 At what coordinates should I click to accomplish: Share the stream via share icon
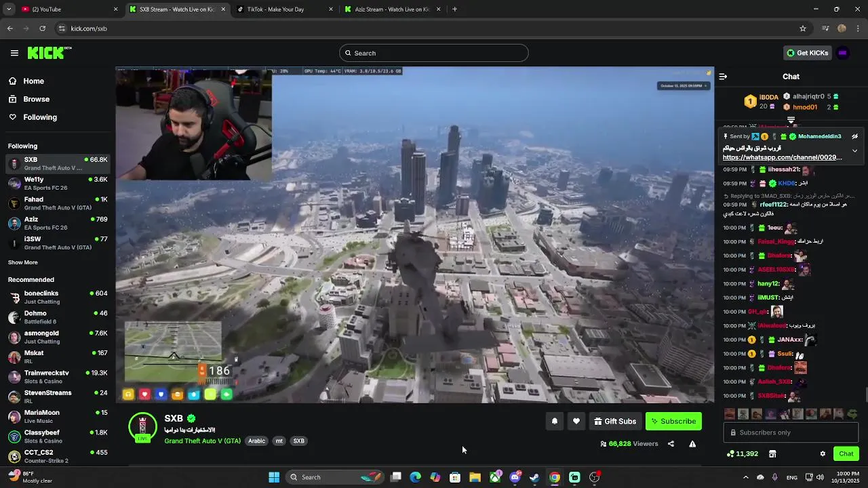(671, 444)
